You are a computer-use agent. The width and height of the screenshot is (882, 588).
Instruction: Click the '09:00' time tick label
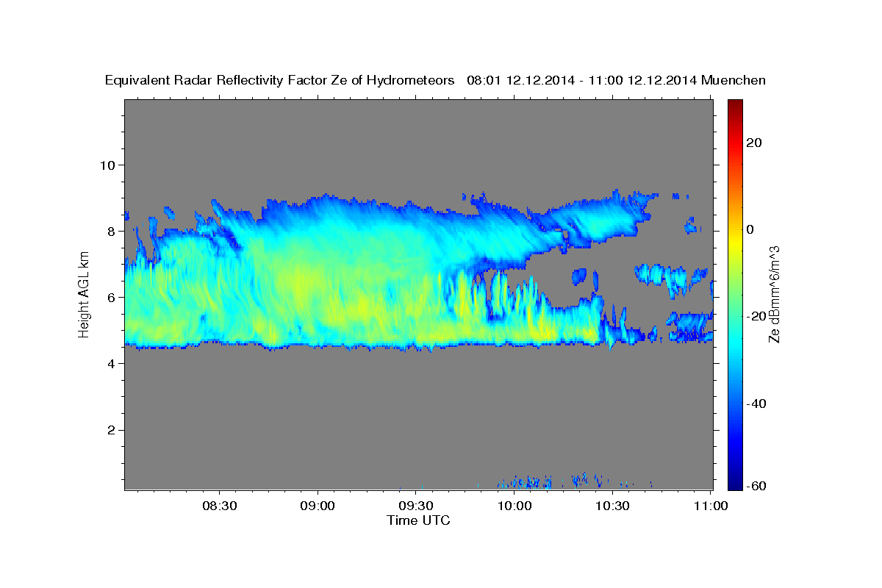[x=318, y=506]
